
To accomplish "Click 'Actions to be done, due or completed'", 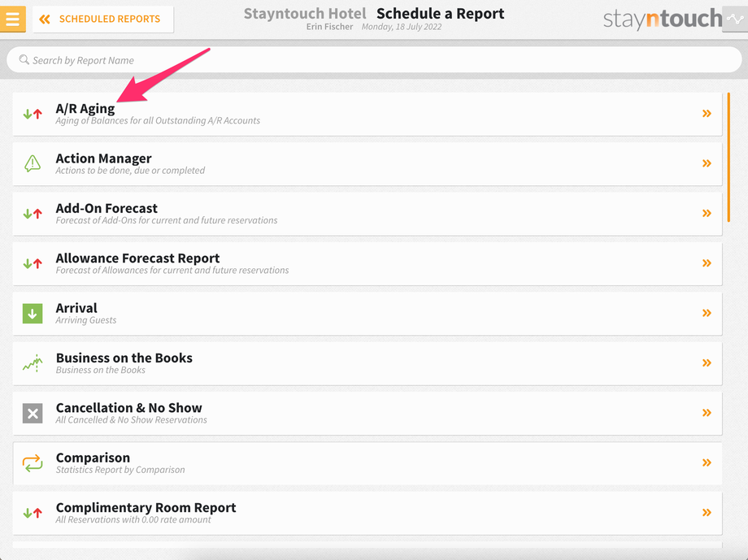I will [x=130, y=171].
